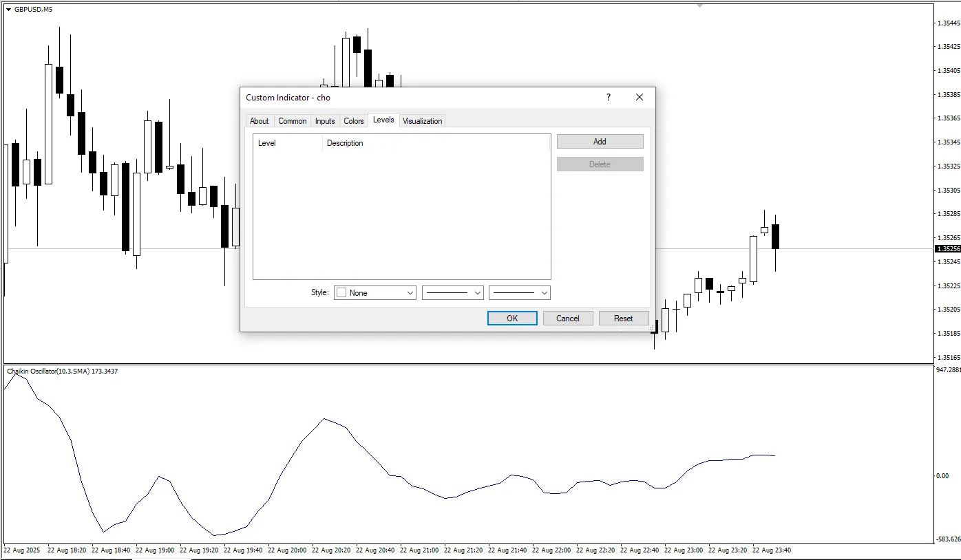Click the 0.00 oscillator scale value
The width and height of the screenshot is (961, 560).
pyautogui.click(x=942, y=475)
